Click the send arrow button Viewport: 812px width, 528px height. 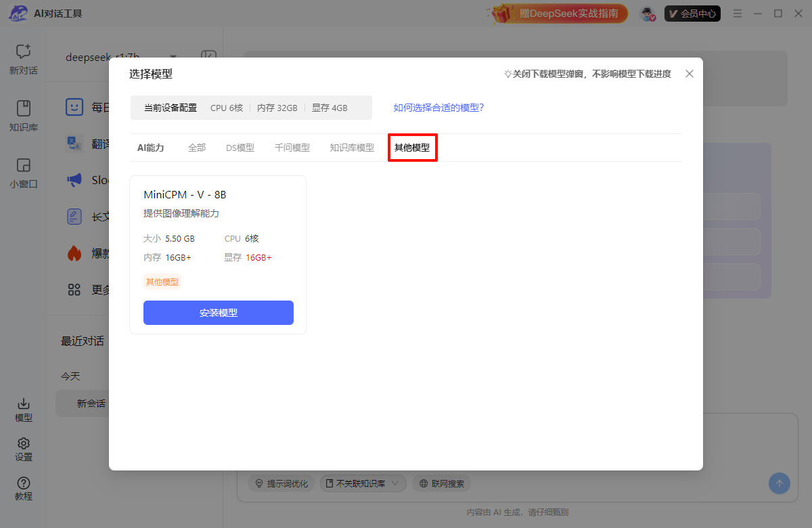[780, 483]
